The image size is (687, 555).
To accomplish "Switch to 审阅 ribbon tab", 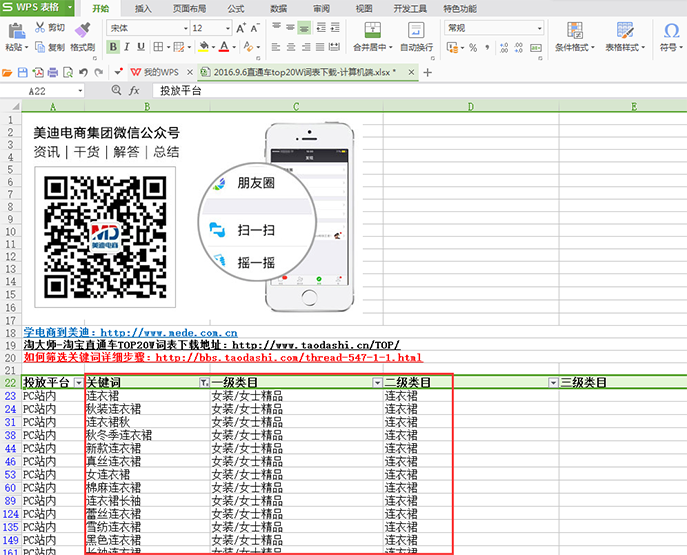I will tap(322, 9).
